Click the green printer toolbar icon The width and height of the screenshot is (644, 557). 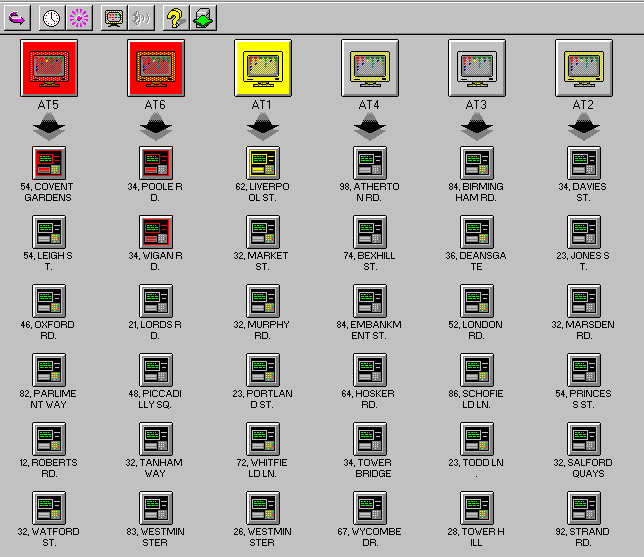coord(203,18)
